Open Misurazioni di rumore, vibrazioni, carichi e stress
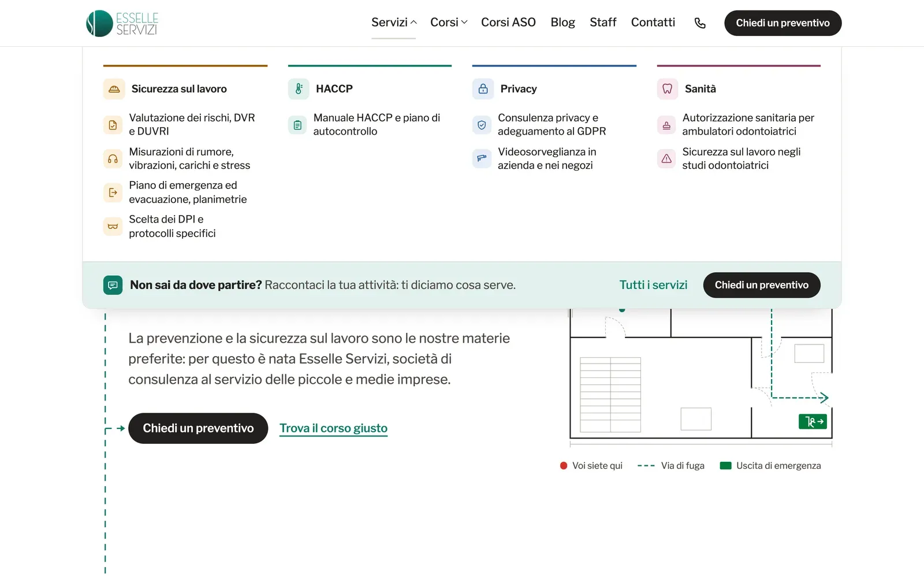 coord(189,159)
